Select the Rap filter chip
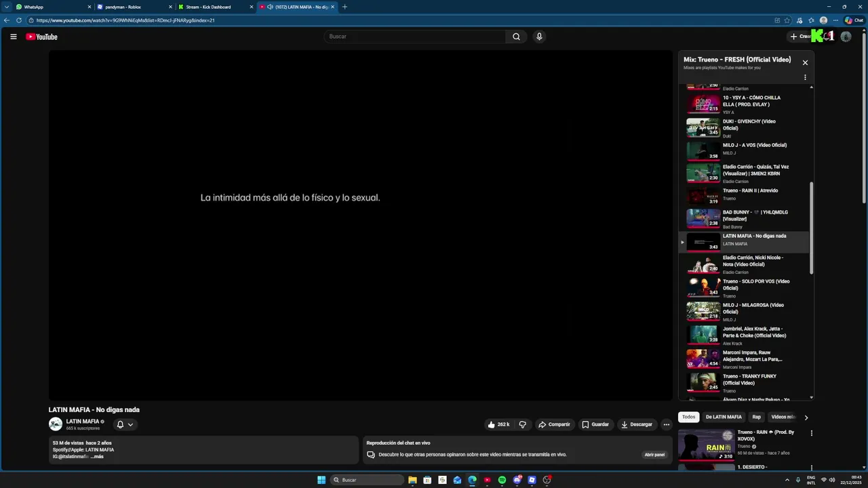The height and width of the screenshot is (488, 868). click(x=756, y=417)
